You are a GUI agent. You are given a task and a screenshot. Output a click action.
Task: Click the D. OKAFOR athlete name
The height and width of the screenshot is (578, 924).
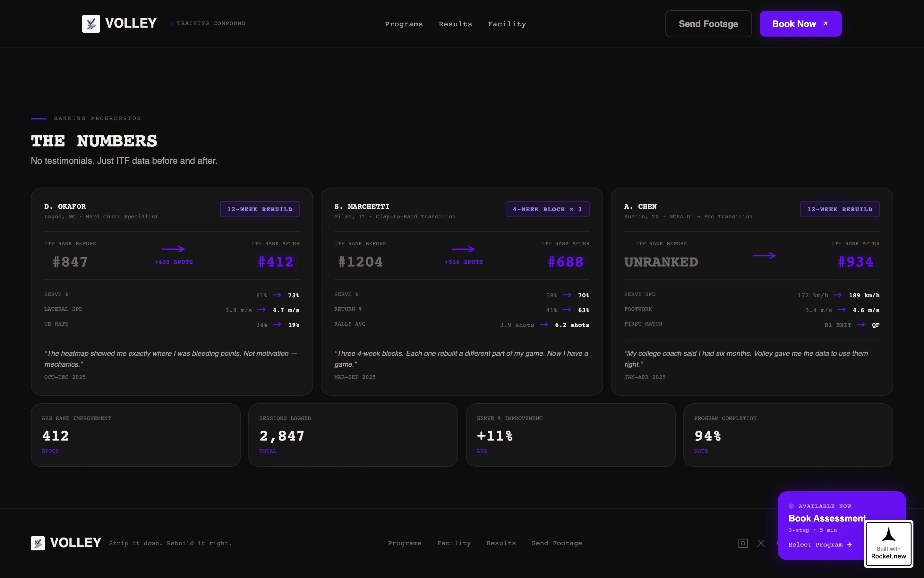tap(65, 206)
